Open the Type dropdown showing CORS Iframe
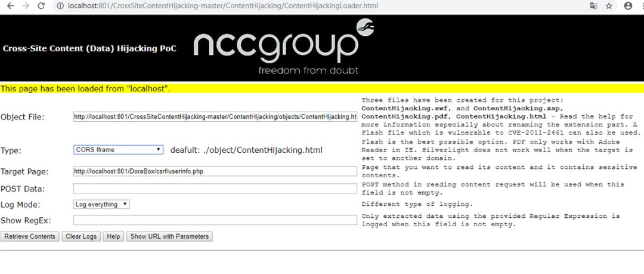Screen dimensions: 644x274 [x=118, y=150]
